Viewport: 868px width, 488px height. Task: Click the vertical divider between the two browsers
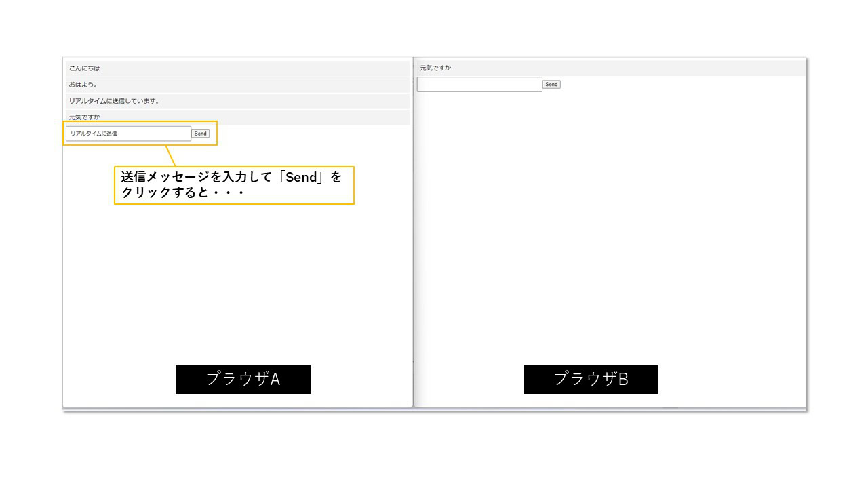(x=413, y=237)
